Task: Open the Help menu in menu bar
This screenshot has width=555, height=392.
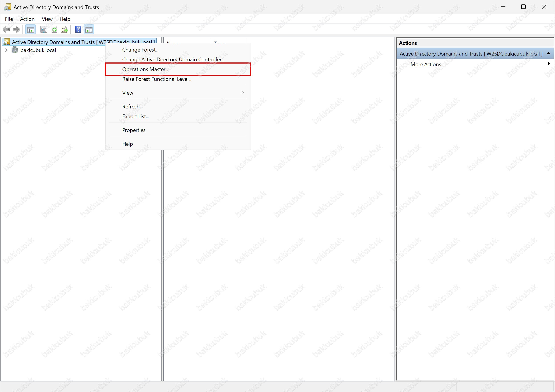Action: 65,19
